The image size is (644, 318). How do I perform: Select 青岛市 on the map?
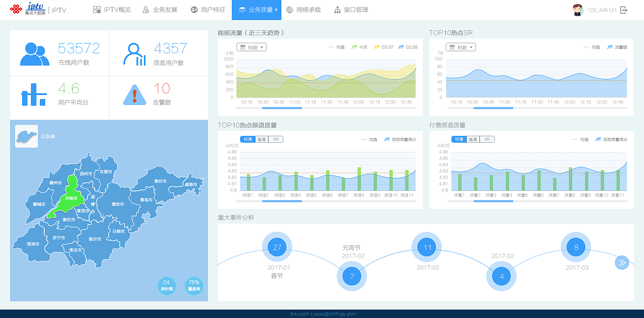coord(146,200)
